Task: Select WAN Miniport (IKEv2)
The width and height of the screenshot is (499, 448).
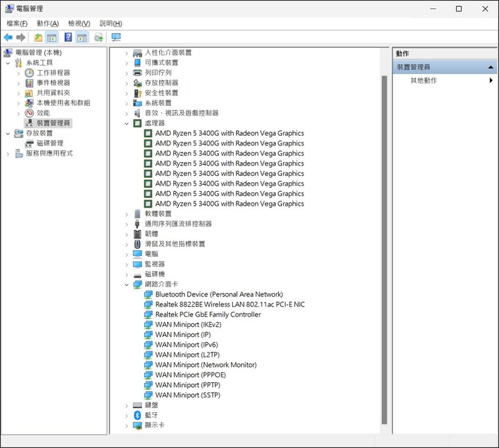Action: click(188, 324)
